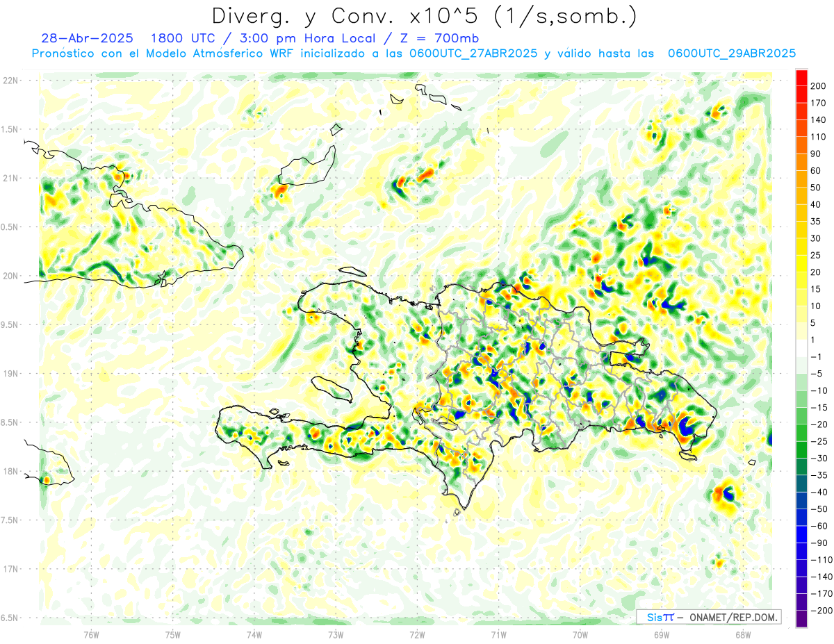
Task: Click the "22N" latitude label
Action: point(11,81)
